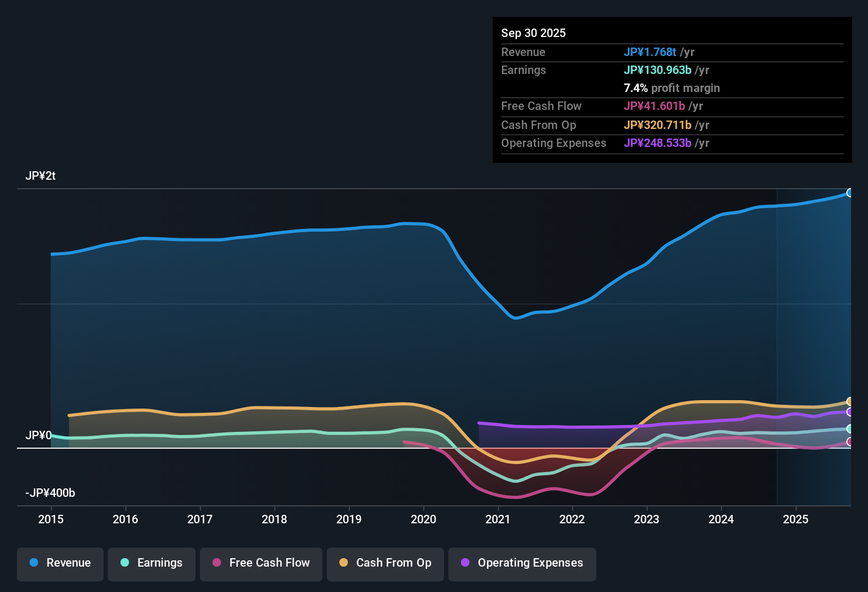
Task: Click the purple Operating Expenses endpoint circle
Action: pos(850,412)
